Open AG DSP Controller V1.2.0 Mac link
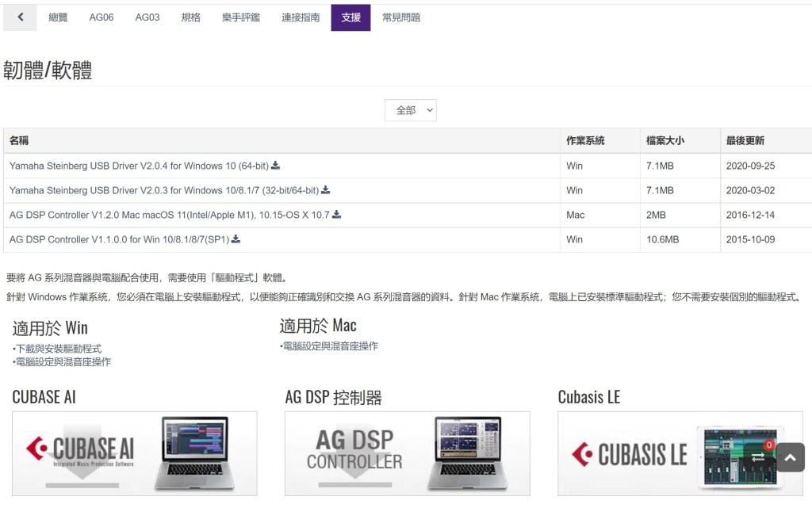 169,215
